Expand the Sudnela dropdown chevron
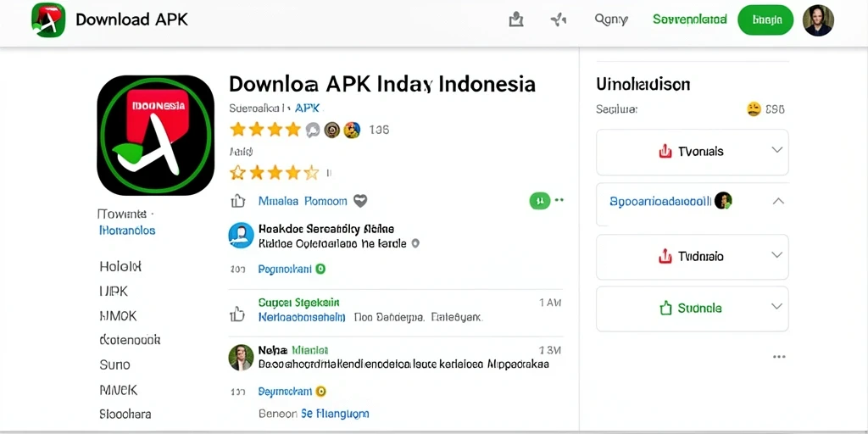The image size is (868, 434). 777,306
